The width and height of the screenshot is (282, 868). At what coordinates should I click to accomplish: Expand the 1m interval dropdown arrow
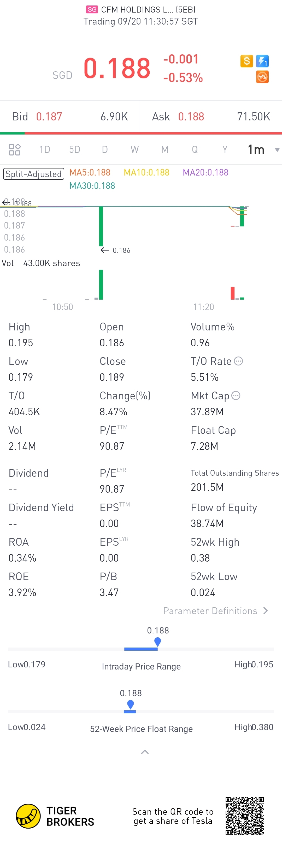277,150
